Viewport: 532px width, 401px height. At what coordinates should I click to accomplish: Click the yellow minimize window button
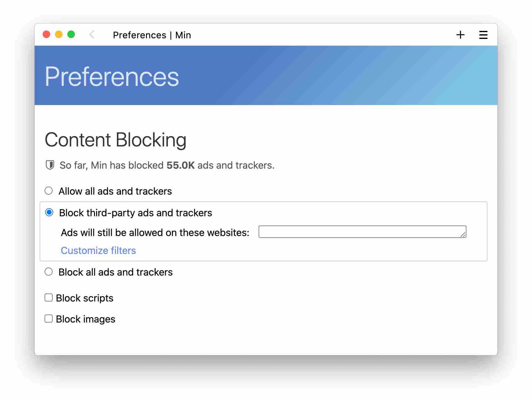point(59,34)
